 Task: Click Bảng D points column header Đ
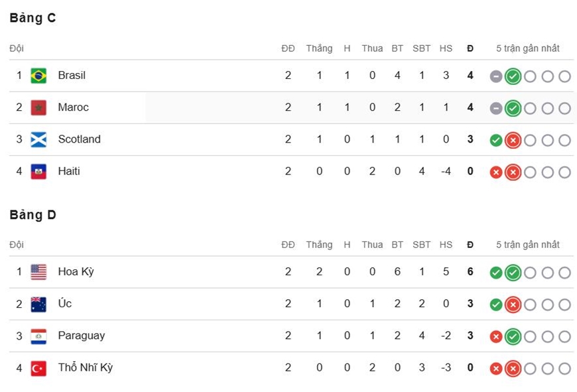coord(470,245)
